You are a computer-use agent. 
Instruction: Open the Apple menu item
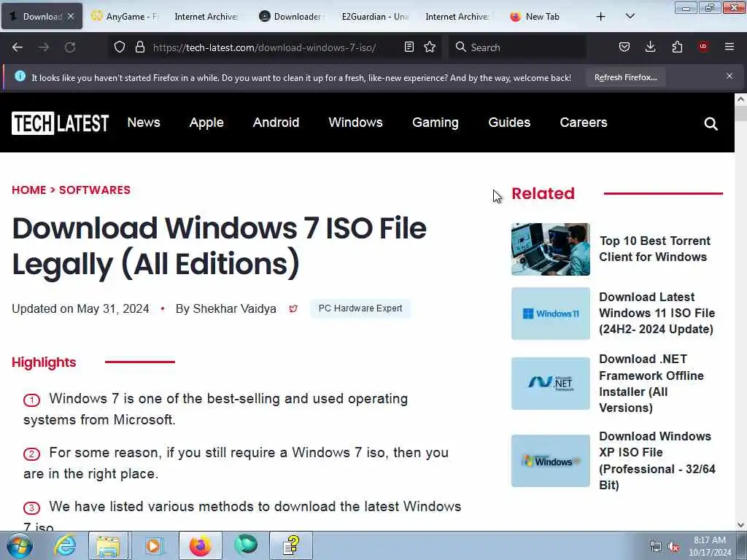pos(206,122)
